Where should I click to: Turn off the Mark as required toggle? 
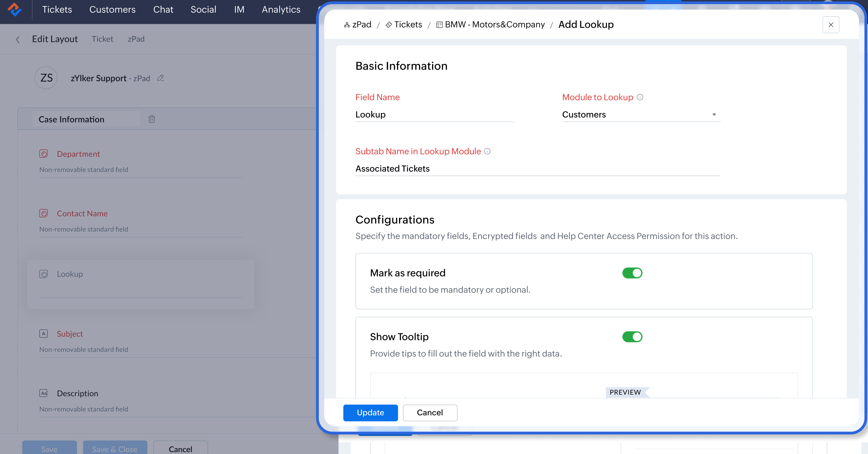pos(632,273)
